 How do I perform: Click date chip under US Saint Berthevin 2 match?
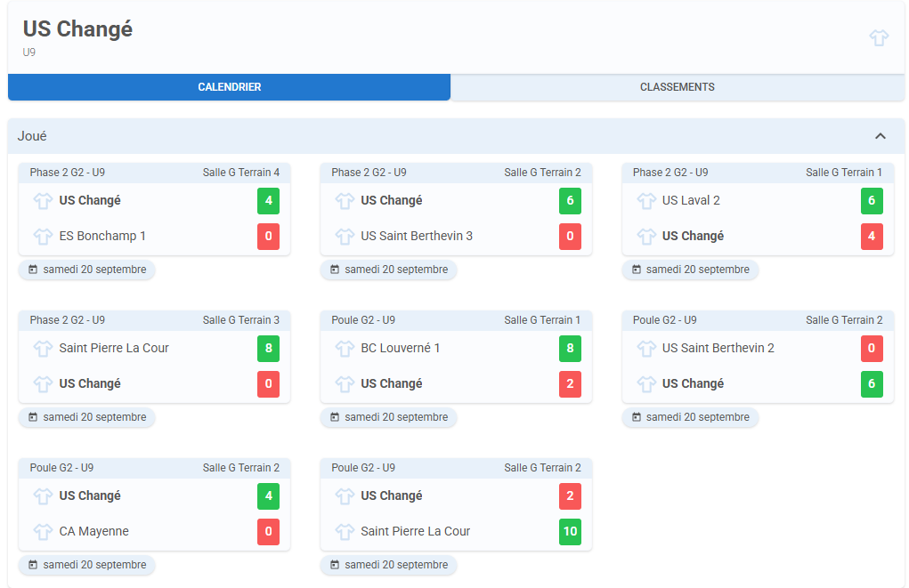[x=690, y=417]
